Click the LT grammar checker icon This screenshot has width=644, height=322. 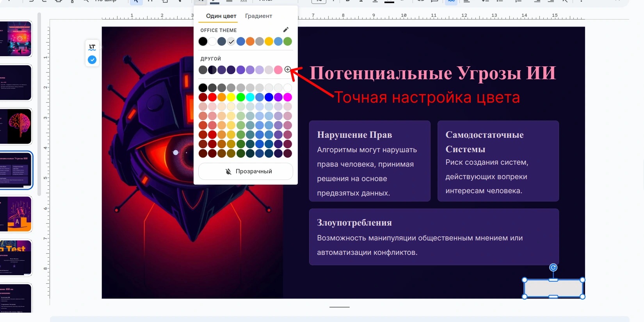[92, 47]
